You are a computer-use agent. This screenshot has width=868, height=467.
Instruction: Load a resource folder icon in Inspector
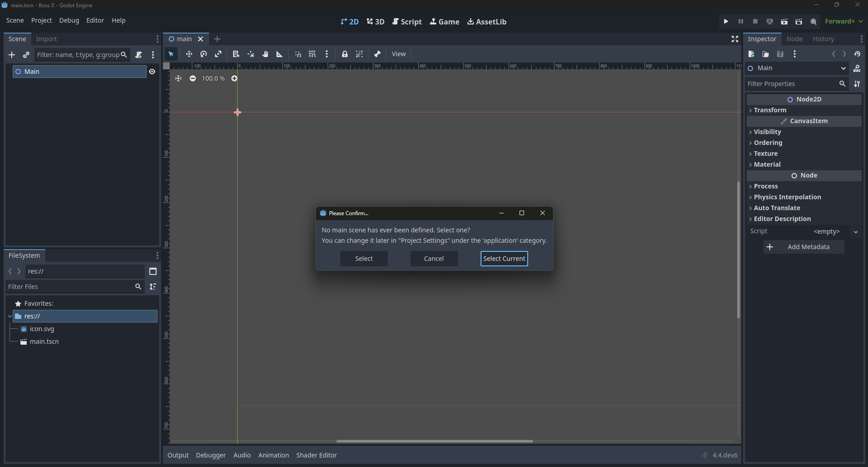click(x=766, y=54)
